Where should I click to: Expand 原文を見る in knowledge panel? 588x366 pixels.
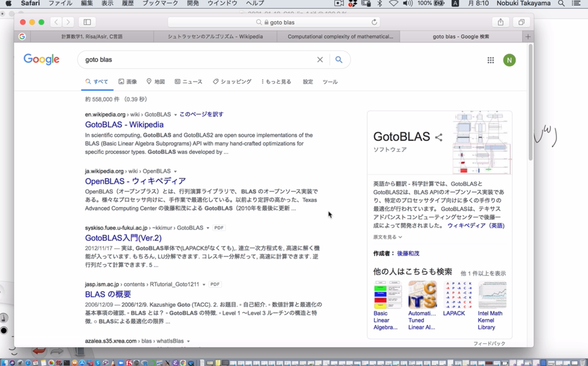pos(388,237)
